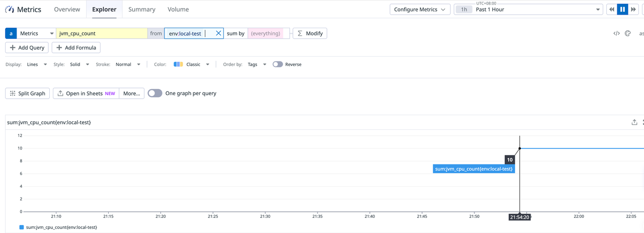Click the Modify function button
644x233 pixels.
[310, 33]
